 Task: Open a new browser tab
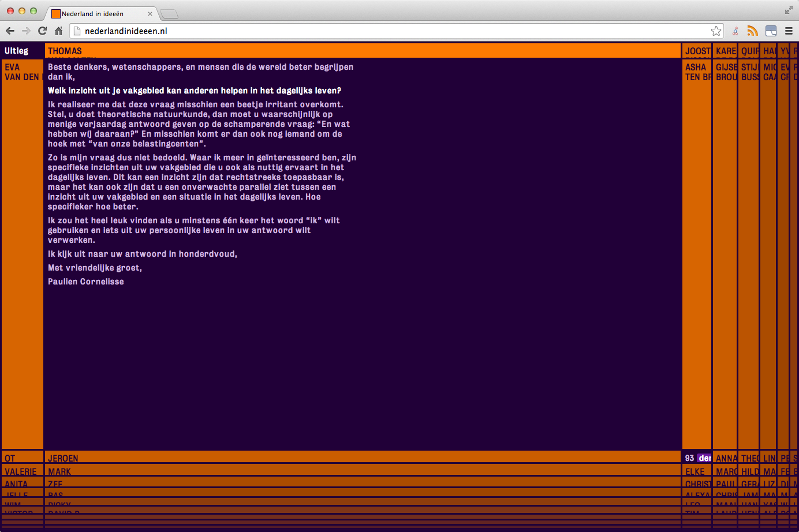point(169,14)
